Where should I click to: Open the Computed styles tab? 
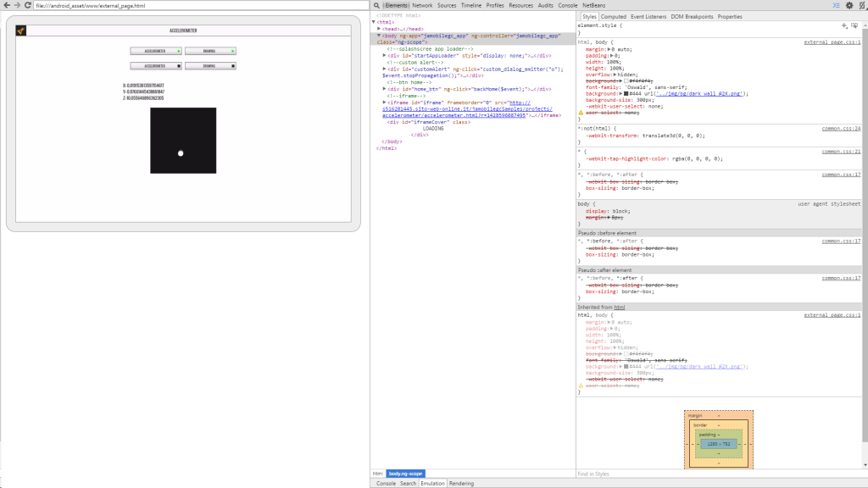(614, 16)
